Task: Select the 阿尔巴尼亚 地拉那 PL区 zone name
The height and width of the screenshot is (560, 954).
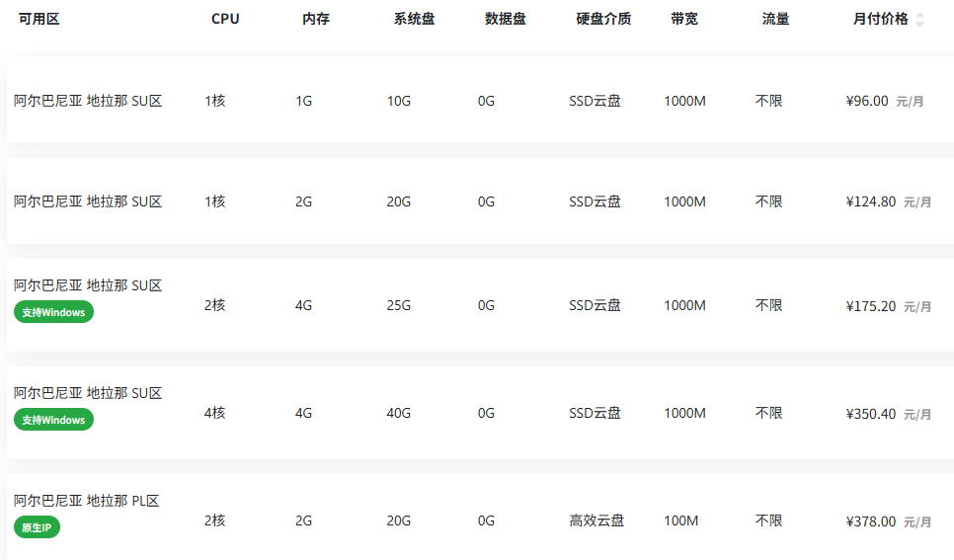Action: pos(87,501)
